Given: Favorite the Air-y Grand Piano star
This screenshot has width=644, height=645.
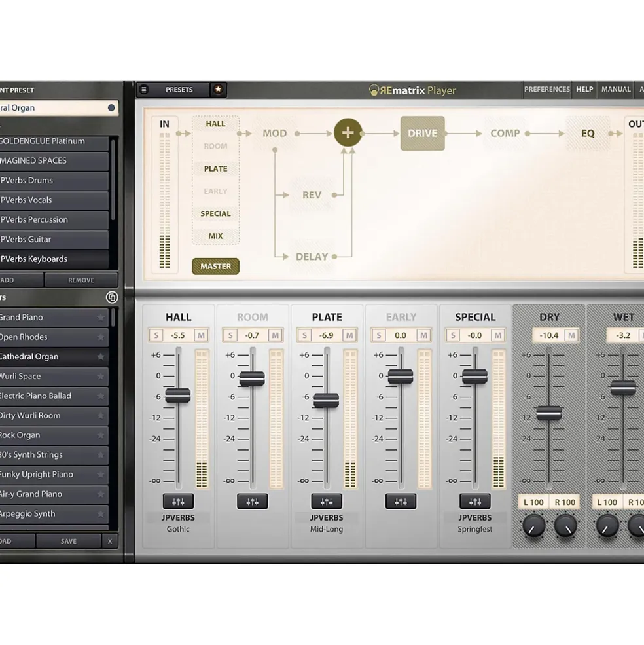Looking at the screenshot, I should pyautogui.click(x=100, y=494).
